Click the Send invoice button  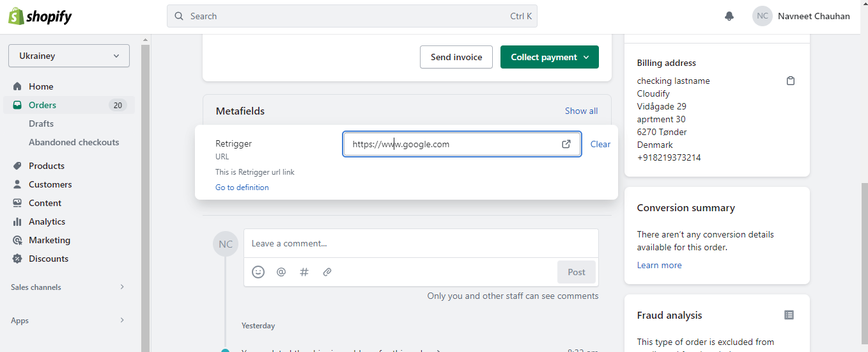pos(456,57)
